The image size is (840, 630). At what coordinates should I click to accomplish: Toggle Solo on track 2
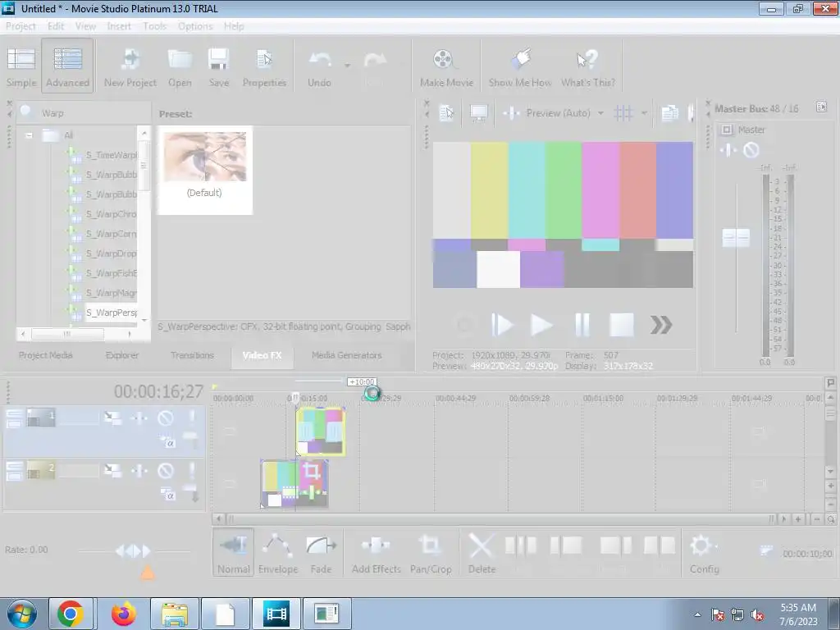[192, 470]
